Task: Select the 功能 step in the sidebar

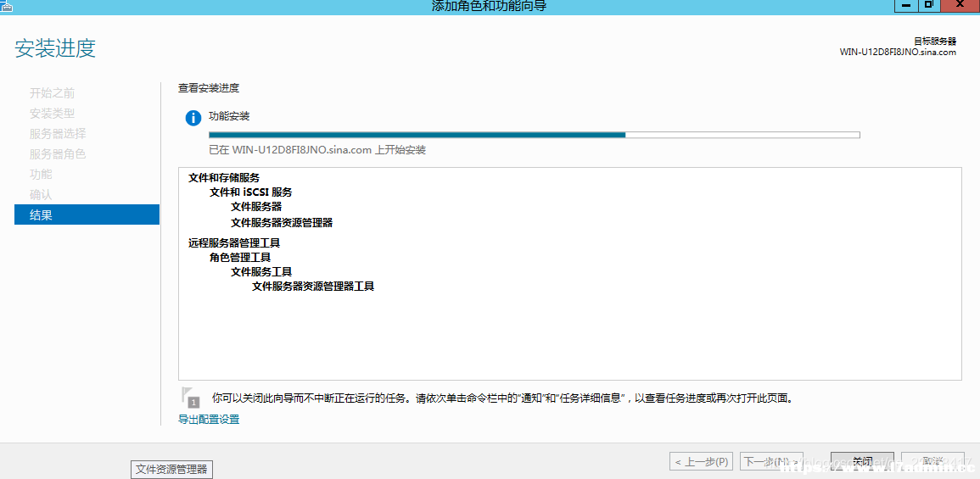Action: (41, 175)
